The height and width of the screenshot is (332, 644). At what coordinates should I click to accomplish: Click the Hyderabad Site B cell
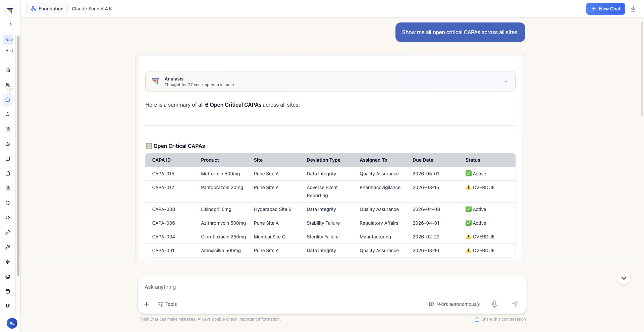click(x=273, y=209)
